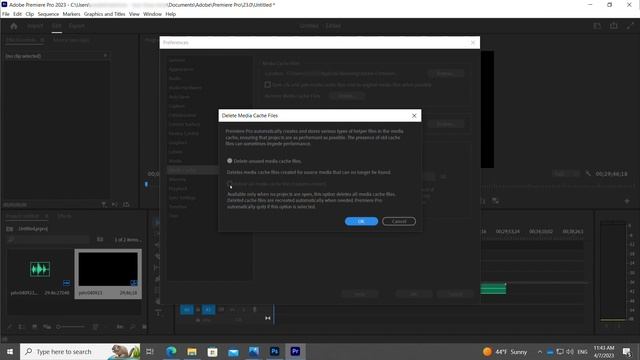Viewport: 640px width, 360px height.
Task: Open Playback category in Preferences list
Action: [178, 189]
